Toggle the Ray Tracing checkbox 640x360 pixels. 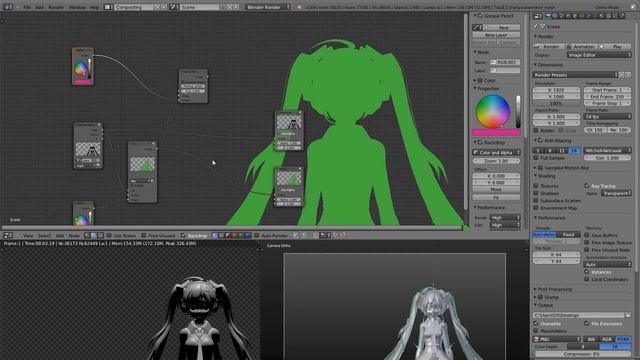click(x=587, y=186)
